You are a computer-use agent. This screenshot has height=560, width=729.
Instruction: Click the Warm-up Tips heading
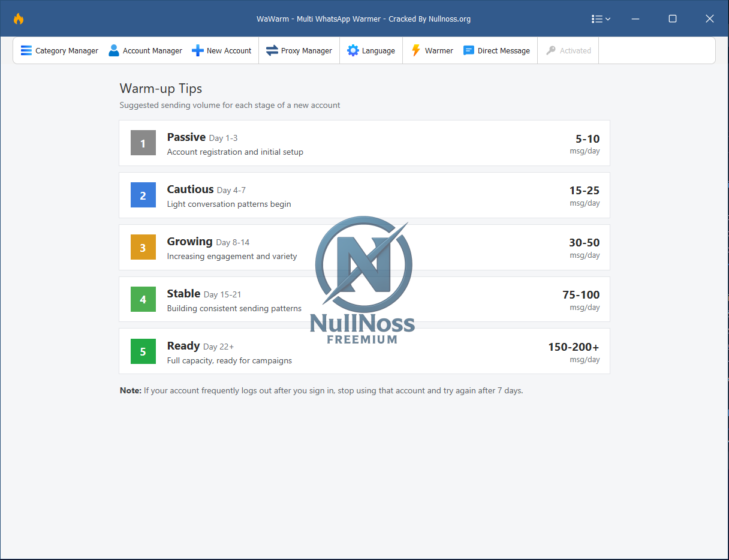(161, 89)
